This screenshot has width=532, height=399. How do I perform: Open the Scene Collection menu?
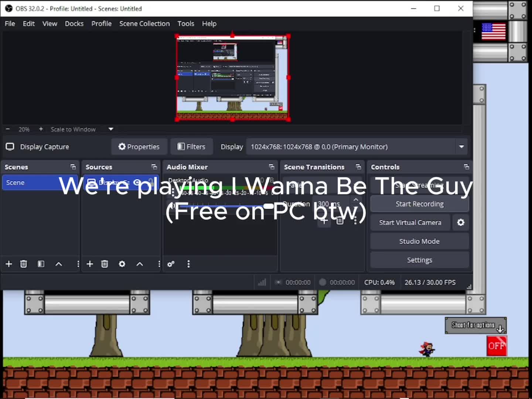coord(144,24)
